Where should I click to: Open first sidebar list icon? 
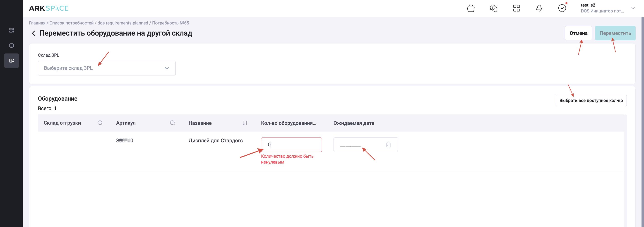(x=12, y=30)
